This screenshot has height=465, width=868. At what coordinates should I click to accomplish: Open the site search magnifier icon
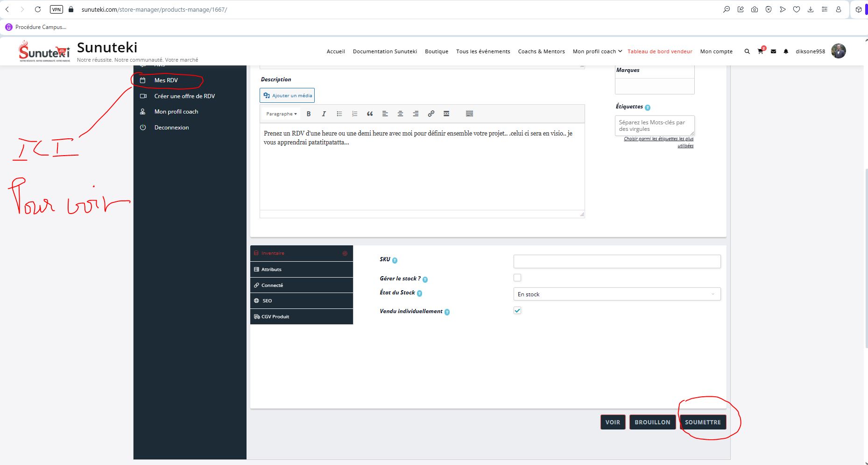tap(747, 51)
